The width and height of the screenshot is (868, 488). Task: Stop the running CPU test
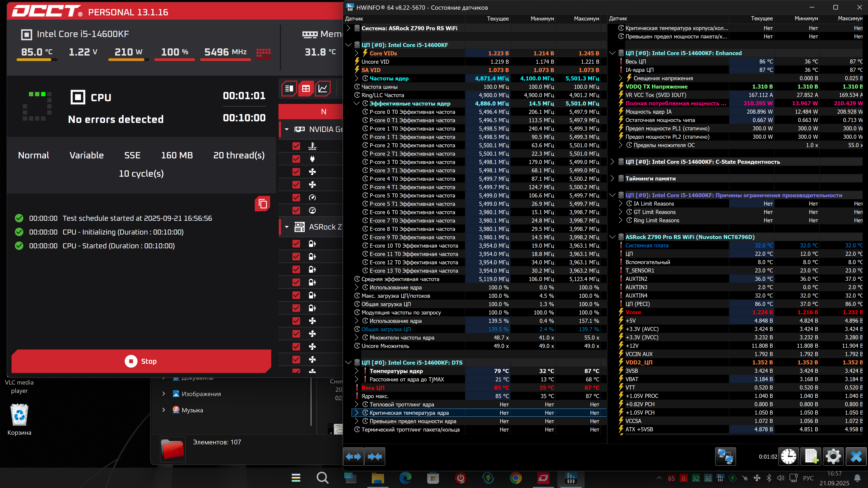141,361
